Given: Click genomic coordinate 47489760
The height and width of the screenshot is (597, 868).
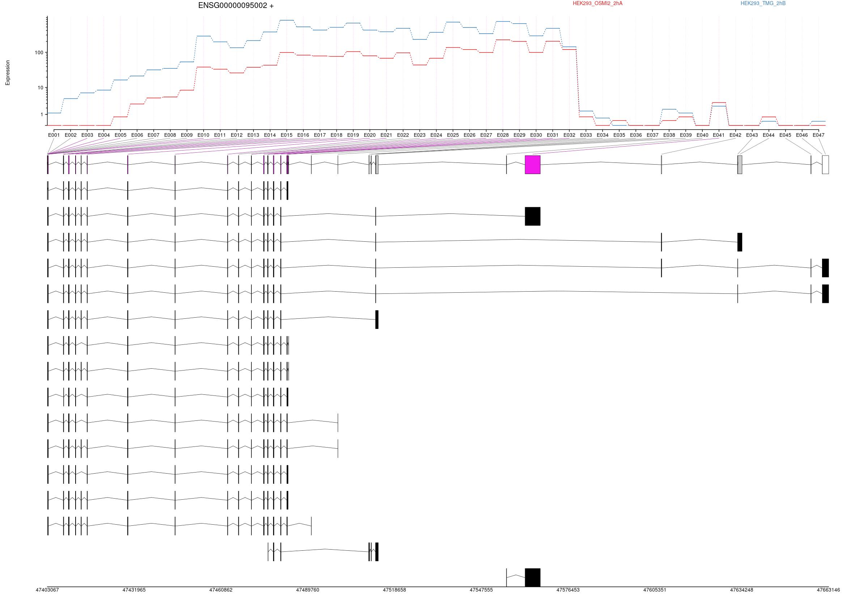Looking at the screenshot, I should click(308, 590).
